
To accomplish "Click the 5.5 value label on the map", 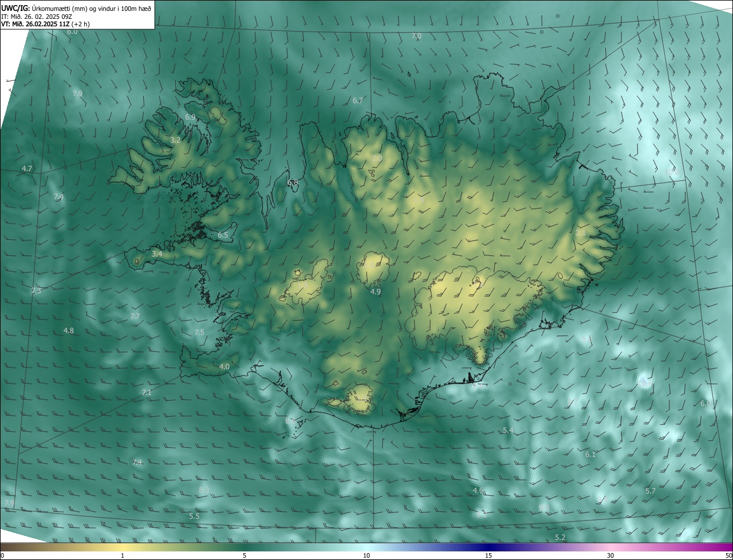I will coord(194,516).
